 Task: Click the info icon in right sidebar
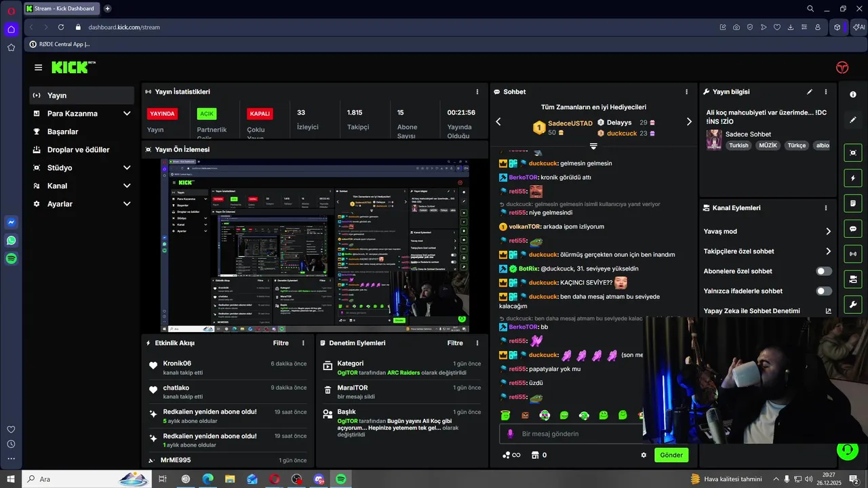pos(853,94)
